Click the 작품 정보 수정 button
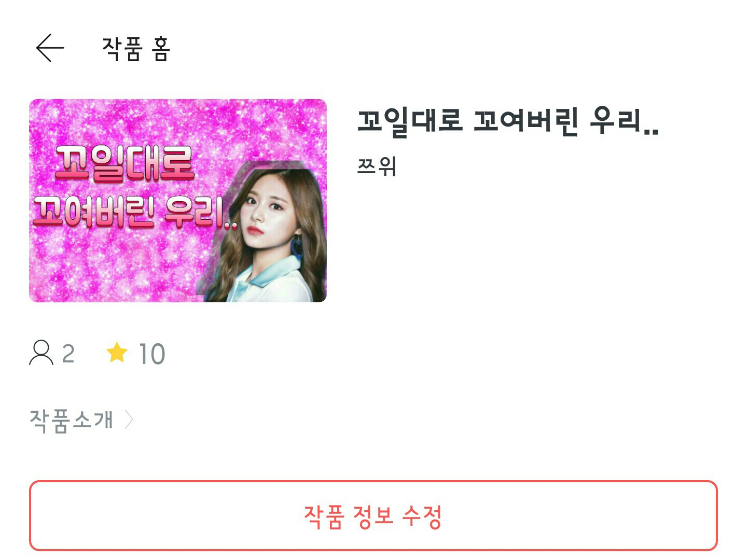747x560 pixels. tap(374, 516)
